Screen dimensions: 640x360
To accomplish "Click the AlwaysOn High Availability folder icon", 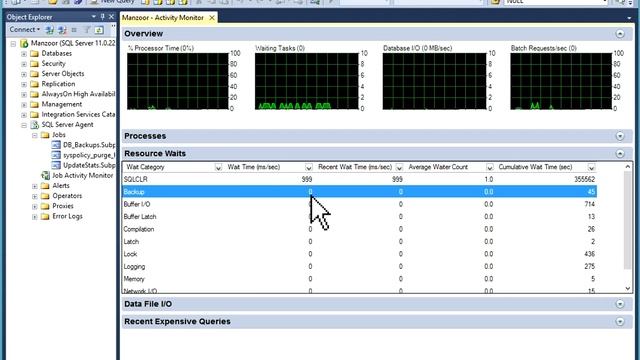I will click(x=35, y=94).
